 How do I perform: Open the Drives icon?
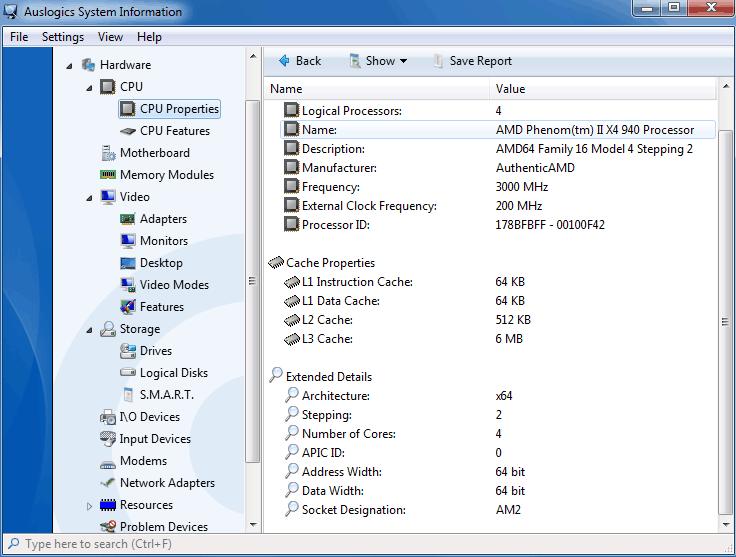tap(128, 351)
